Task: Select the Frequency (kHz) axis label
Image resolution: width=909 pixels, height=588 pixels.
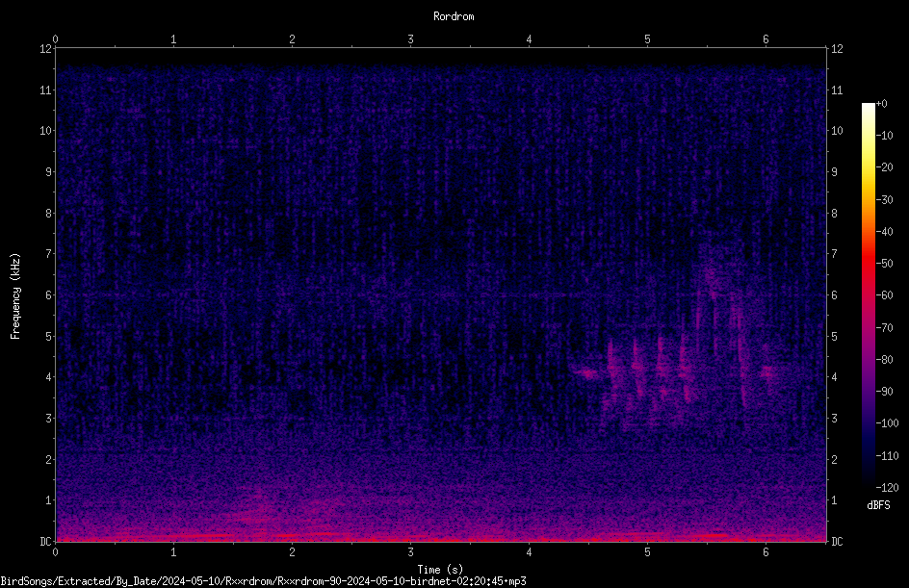Action: pos(15,296)
